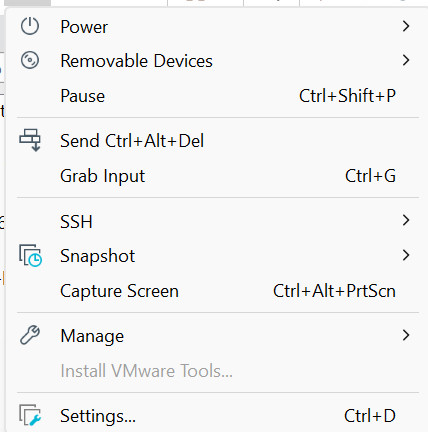
Task: Click the Settings wrench-window icon
Action: coord(30,415)
